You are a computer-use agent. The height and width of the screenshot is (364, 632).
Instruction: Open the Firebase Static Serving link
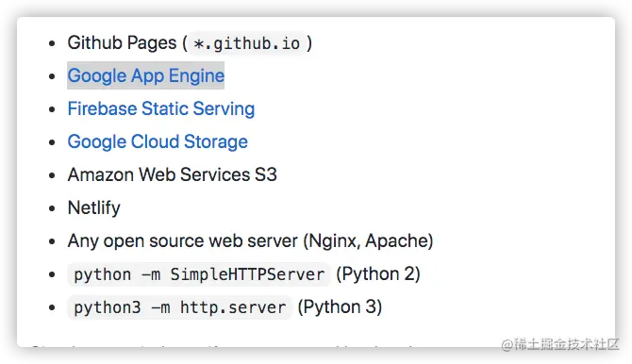click(x=161, y=108)
